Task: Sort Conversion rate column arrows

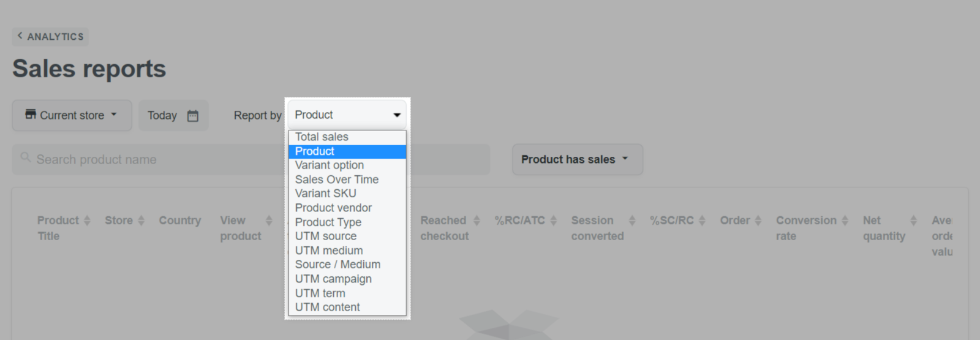Action: [x=845, y=221]
